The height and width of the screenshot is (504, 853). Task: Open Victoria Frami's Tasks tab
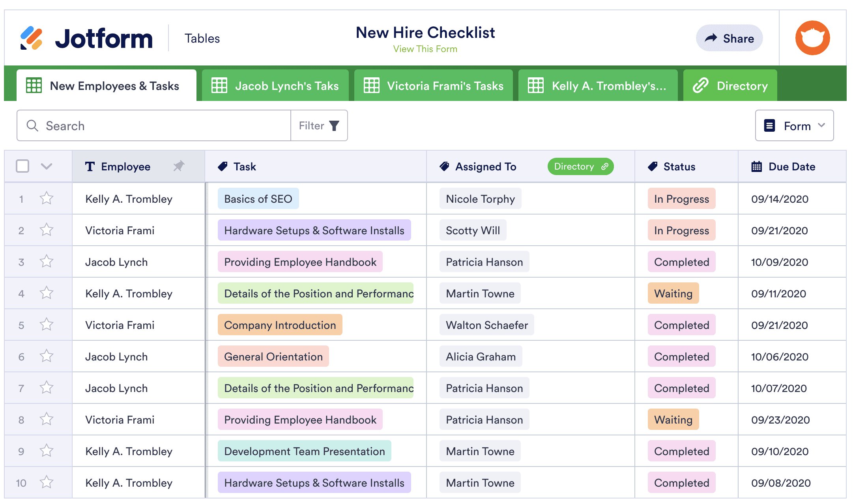pyautogui.click(x=434, y=86)
